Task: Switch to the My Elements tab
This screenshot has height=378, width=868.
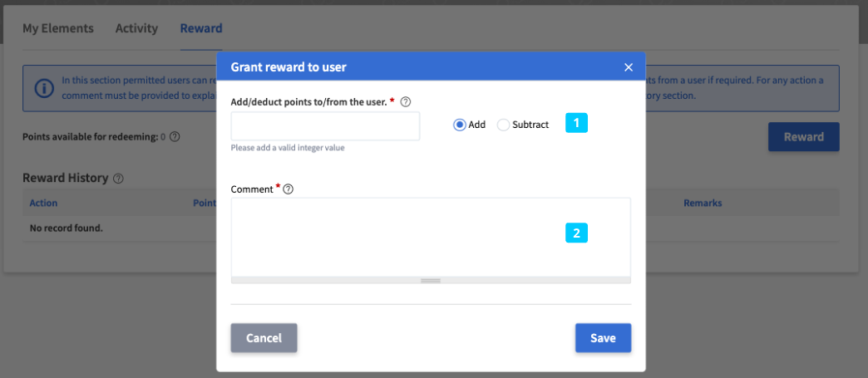Action: click(57, 28)
